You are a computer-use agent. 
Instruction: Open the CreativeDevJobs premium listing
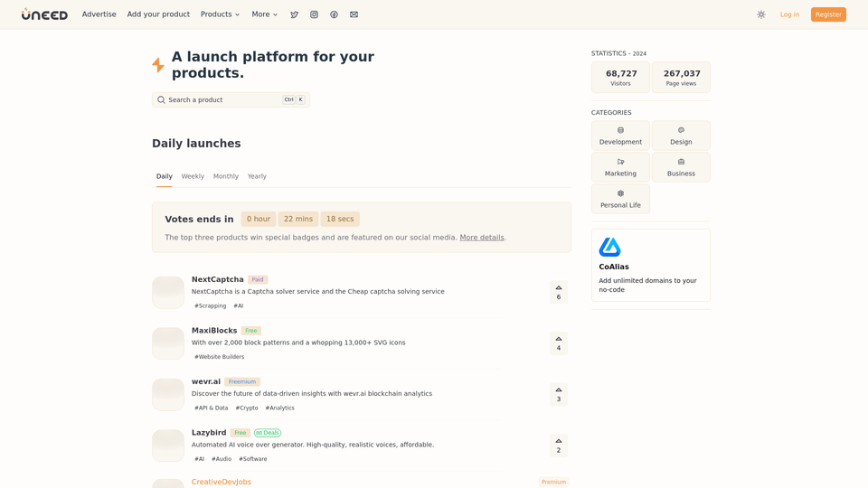pos(222,482)
